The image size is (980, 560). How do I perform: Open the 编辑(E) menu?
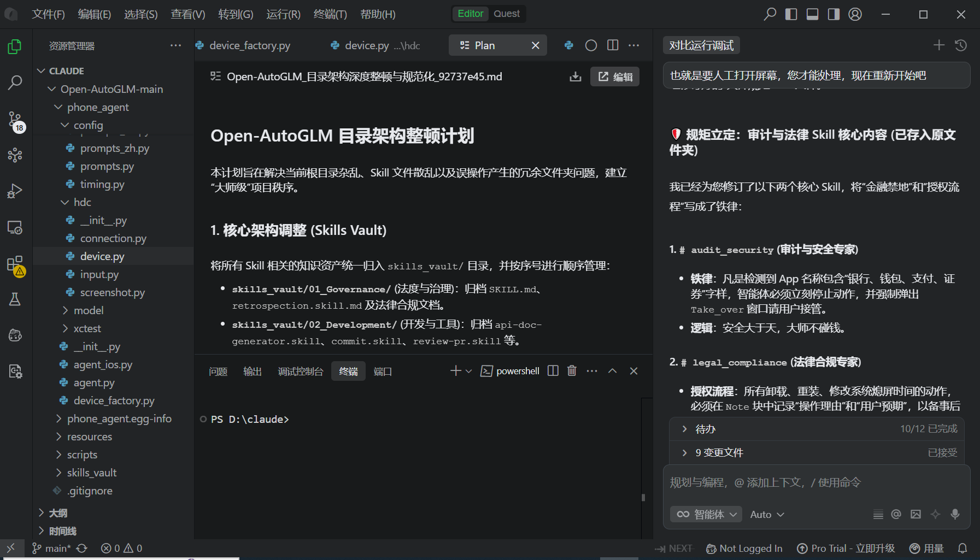pos(95,14)
